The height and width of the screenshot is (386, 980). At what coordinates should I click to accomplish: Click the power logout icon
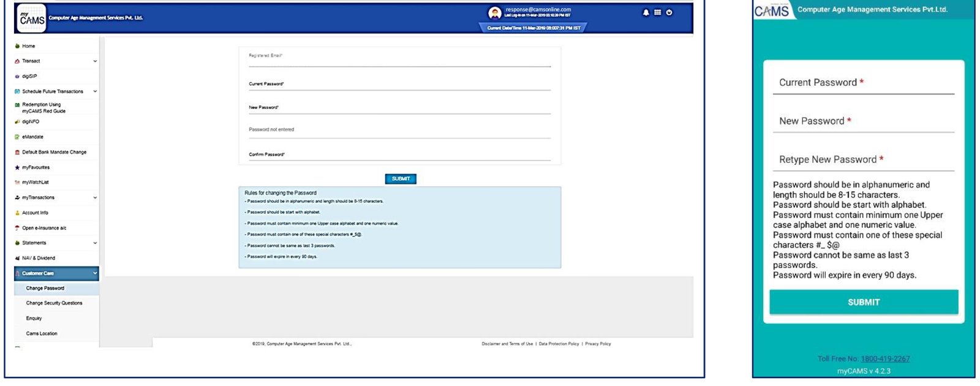point(669,12)
